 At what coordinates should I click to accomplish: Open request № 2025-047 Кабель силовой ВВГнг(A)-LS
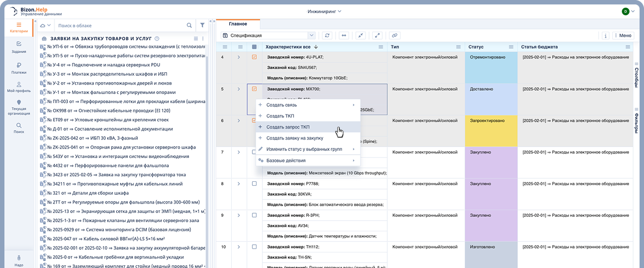click(x=102, y=239)
